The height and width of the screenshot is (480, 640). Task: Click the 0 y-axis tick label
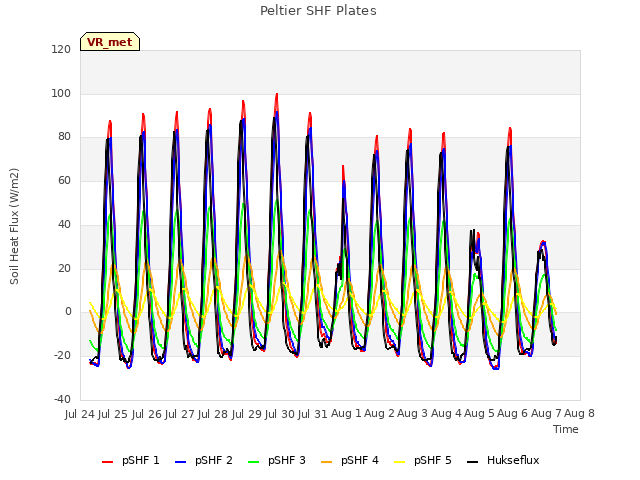68,312
